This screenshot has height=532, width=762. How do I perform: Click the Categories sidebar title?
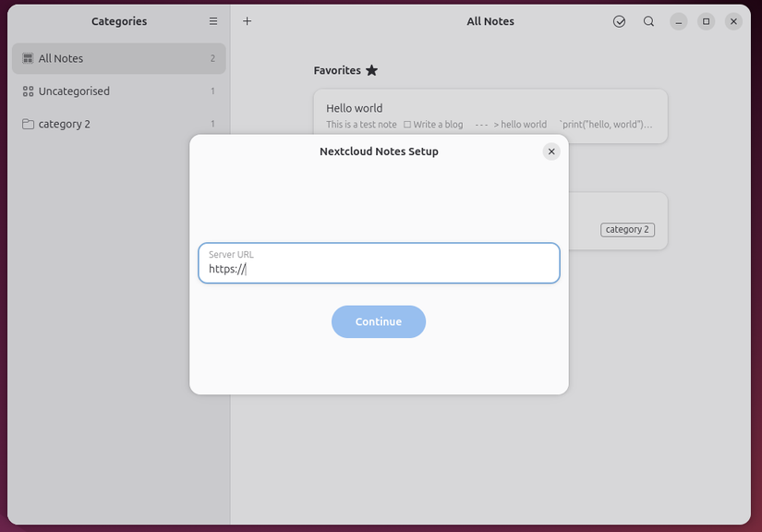(119, 21)
